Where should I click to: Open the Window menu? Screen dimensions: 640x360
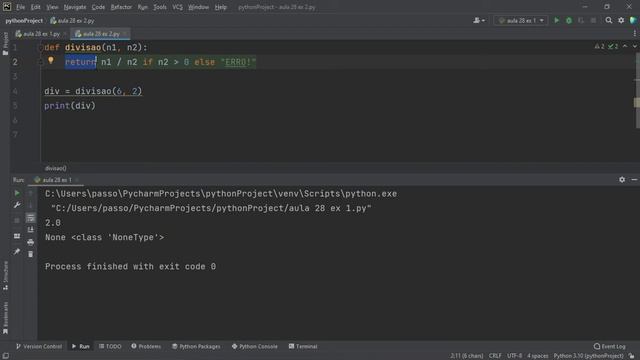[198, 7]
